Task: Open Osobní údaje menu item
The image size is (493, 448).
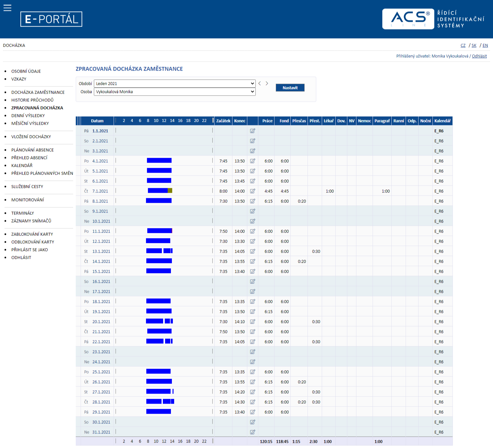Action: 26,71
